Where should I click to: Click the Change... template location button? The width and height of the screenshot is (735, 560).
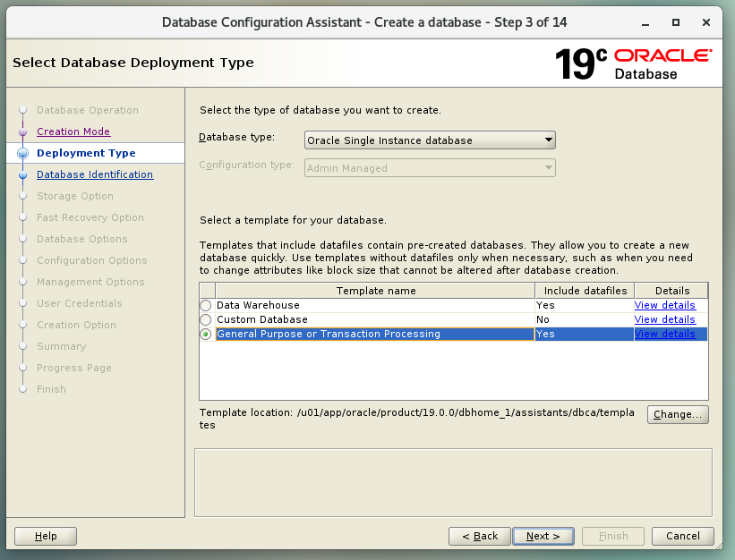(678, 415)
